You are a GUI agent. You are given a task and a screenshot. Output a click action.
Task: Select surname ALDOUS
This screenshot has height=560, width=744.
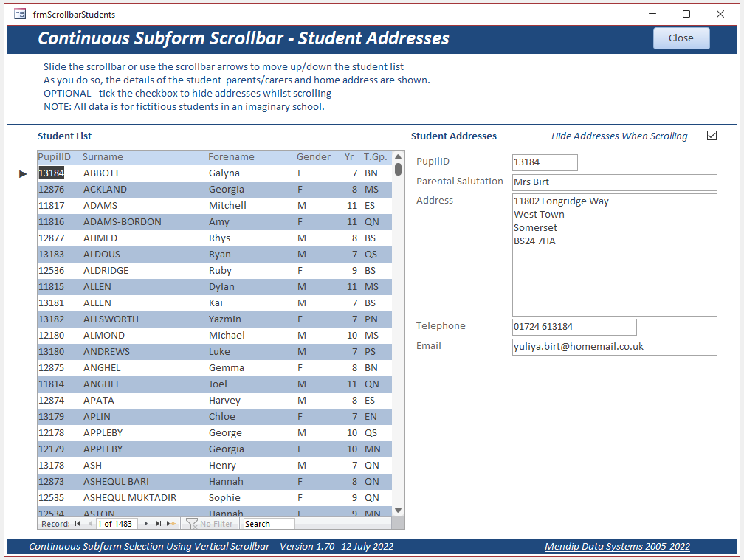tap(102, 254)
